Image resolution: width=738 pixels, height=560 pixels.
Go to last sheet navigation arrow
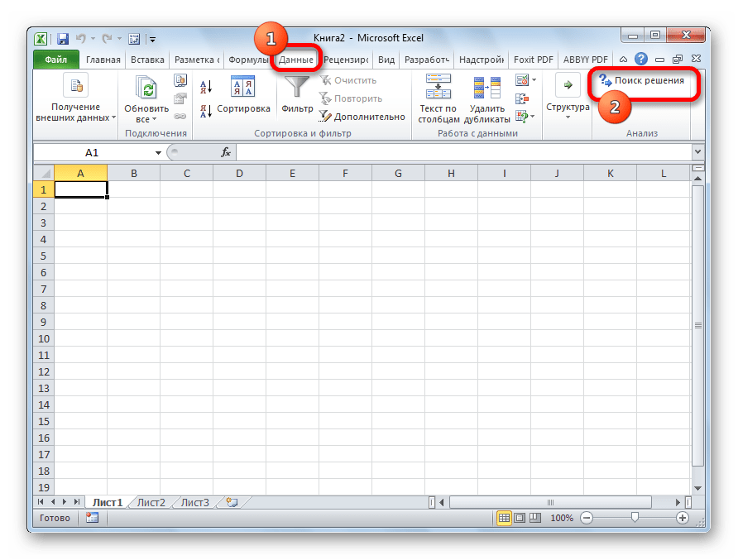pyautogui.click(x=77, y=502)
